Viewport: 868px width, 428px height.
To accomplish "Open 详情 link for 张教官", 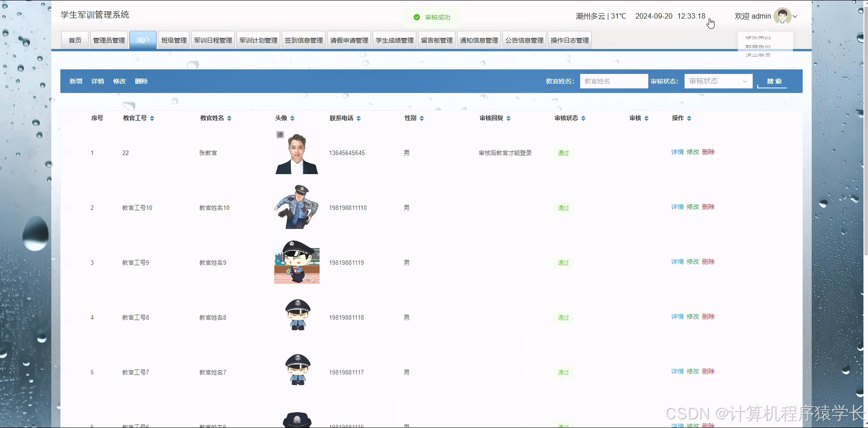I will [x=677, y=152].
